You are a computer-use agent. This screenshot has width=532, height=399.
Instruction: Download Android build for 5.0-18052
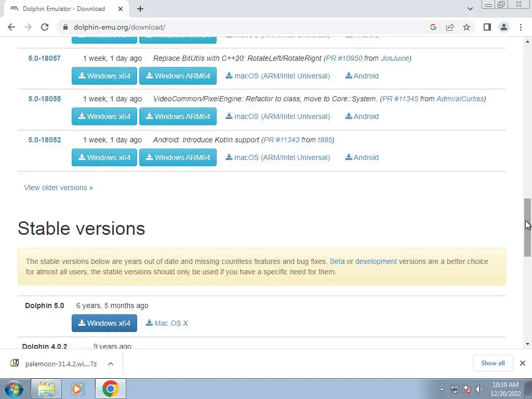point(362,157)
